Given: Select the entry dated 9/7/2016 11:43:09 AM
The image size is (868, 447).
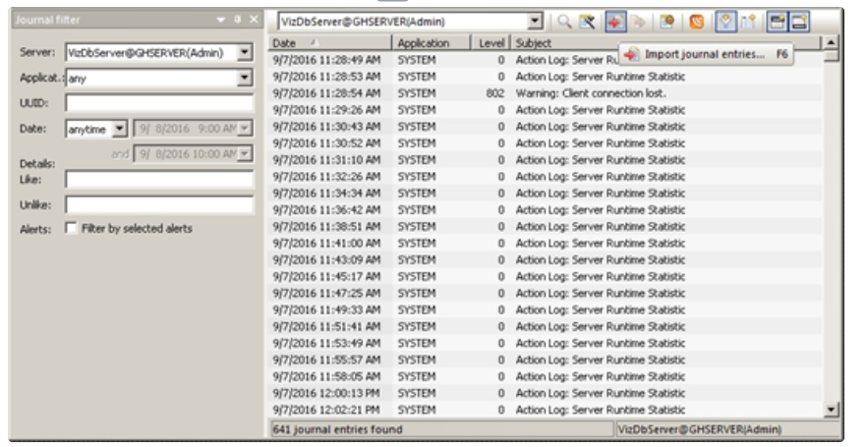Looking at the screenshot, I should 546,259.
